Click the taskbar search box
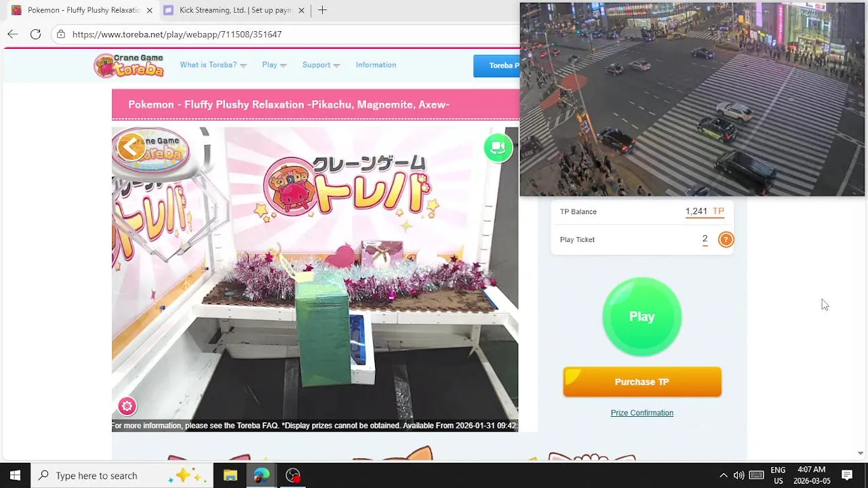Screen dimensions: 868x488 point(122,475)
